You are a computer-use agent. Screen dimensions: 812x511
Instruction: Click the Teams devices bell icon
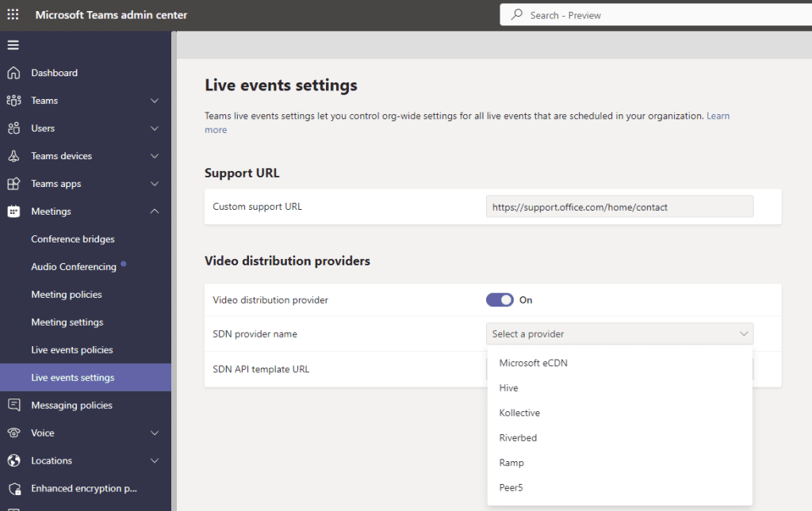13,156
